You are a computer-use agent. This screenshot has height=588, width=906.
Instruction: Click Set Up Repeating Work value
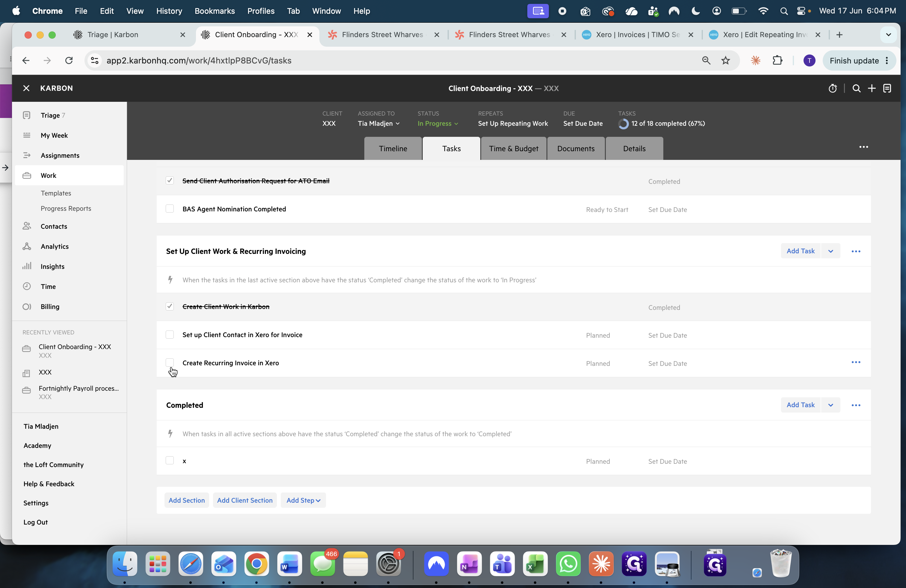(x=513, y=124)
